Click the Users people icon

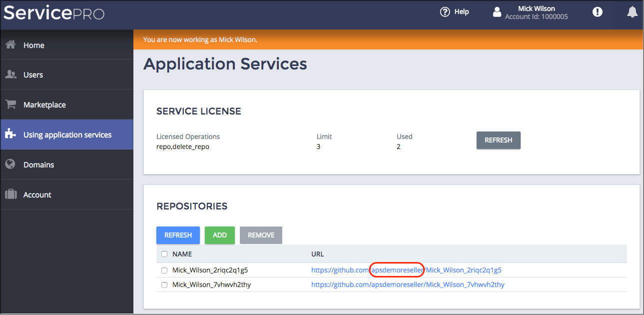(10, 74)
